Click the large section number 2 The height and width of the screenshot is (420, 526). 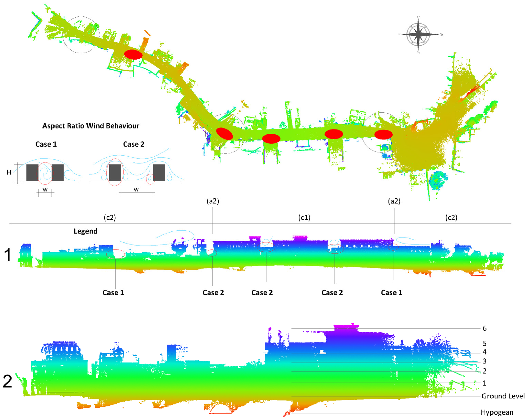(x=7, y=382)
